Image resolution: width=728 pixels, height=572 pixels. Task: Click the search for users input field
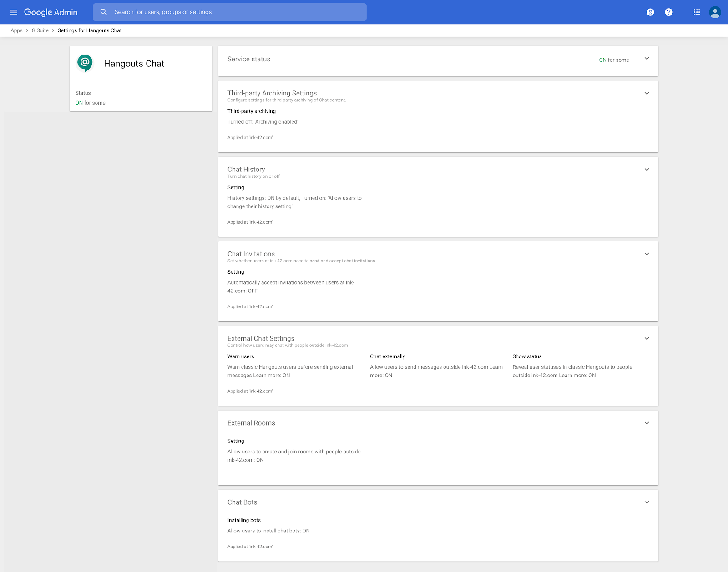tap(227, 12)
